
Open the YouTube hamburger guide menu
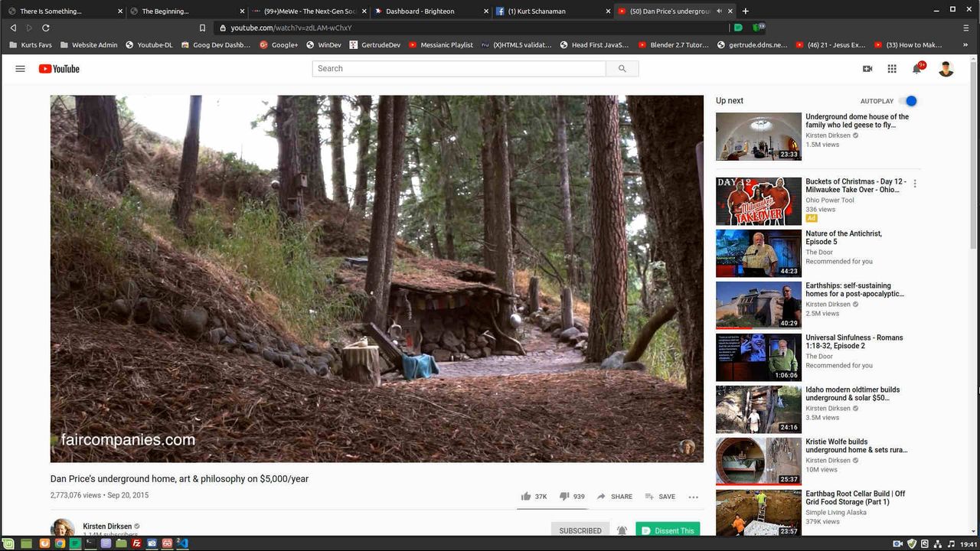point(21,69)
